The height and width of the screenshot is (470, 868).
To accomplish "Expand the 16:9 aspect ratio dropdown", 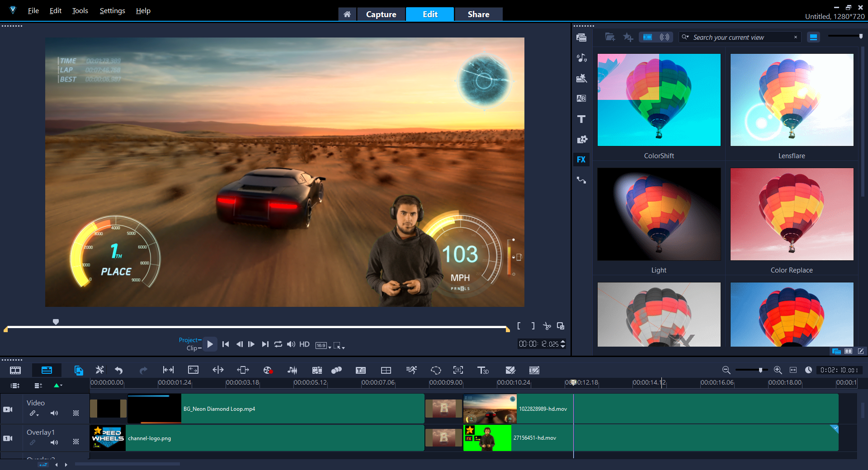I will click(323, 346).
